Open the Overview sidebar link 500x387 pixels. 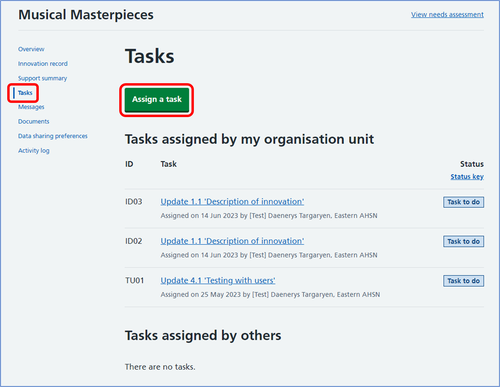coord(31,49)
